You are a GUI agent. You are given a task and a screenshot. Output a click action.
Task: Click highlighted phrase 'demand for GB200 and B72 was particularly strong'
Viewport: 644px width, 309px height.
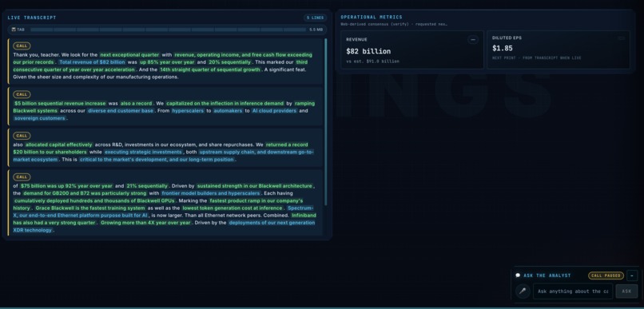[x=85, y=193]
